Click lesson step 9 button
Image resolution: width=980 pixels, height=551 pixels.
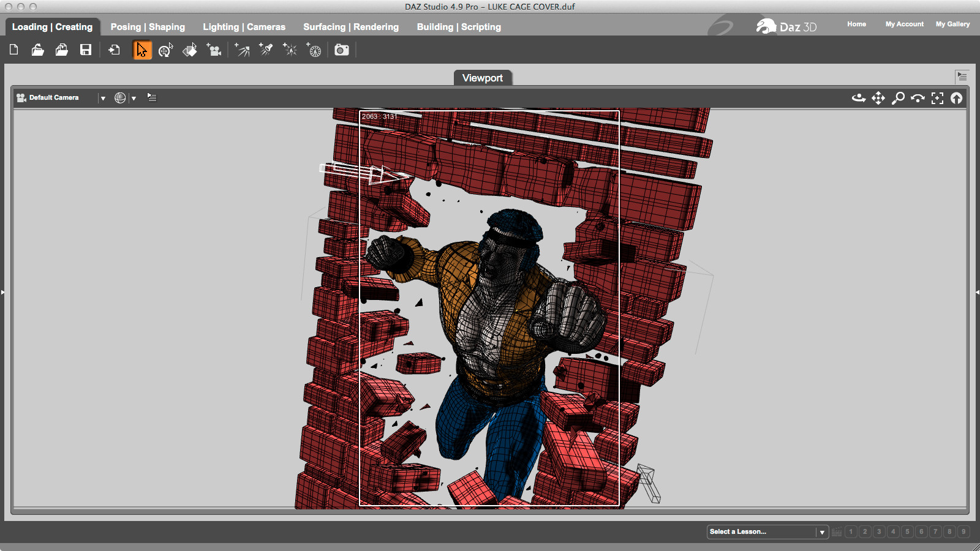click(963, 531)
